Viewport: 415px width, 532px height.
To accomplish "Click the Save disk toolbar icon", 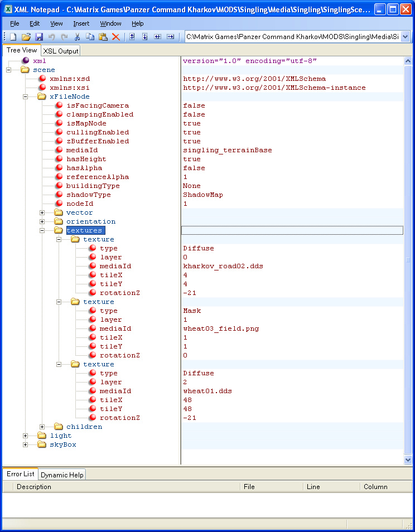I will coord(39,37).
